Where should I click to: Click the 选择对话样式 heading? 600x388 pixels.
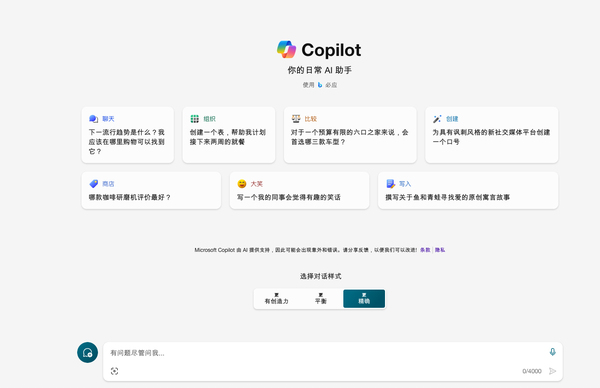pos(320,276)
